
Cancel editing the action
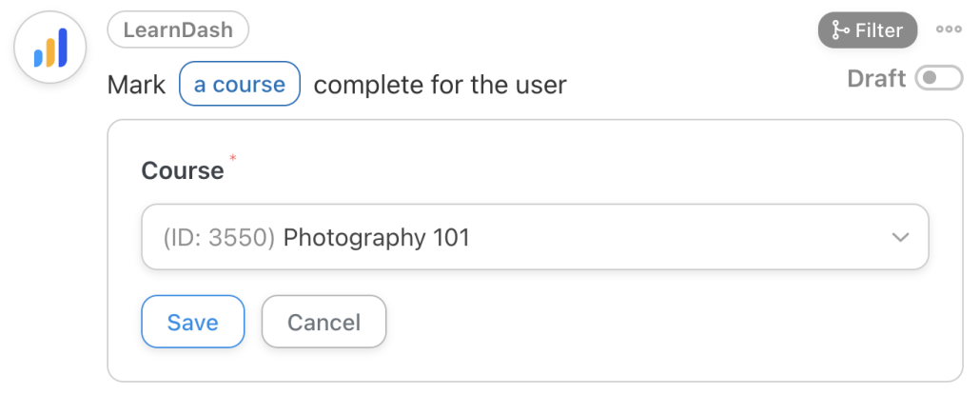click(x=323, y=322)
